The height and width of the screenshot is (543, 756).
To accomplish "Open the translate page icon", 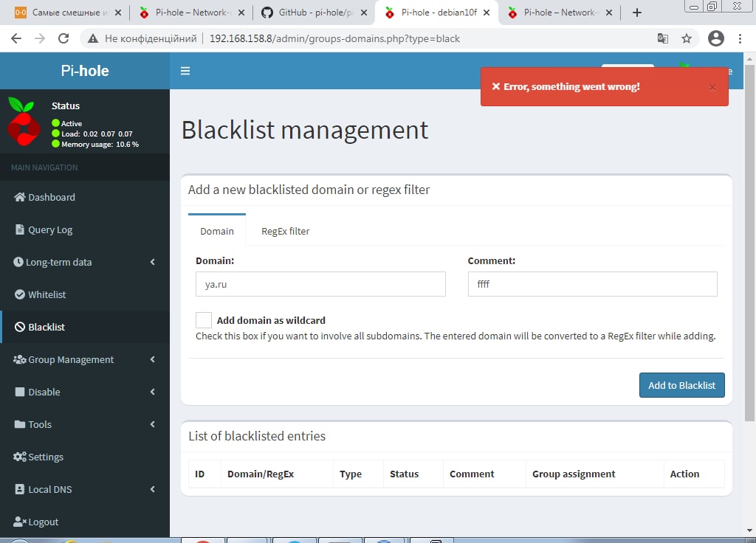I will point(663,38).
